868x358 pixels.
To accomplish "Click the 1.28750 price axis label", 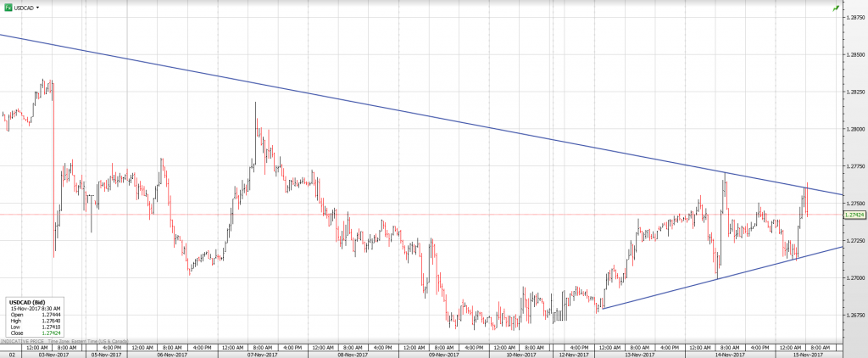I will [x=855, y=16].
